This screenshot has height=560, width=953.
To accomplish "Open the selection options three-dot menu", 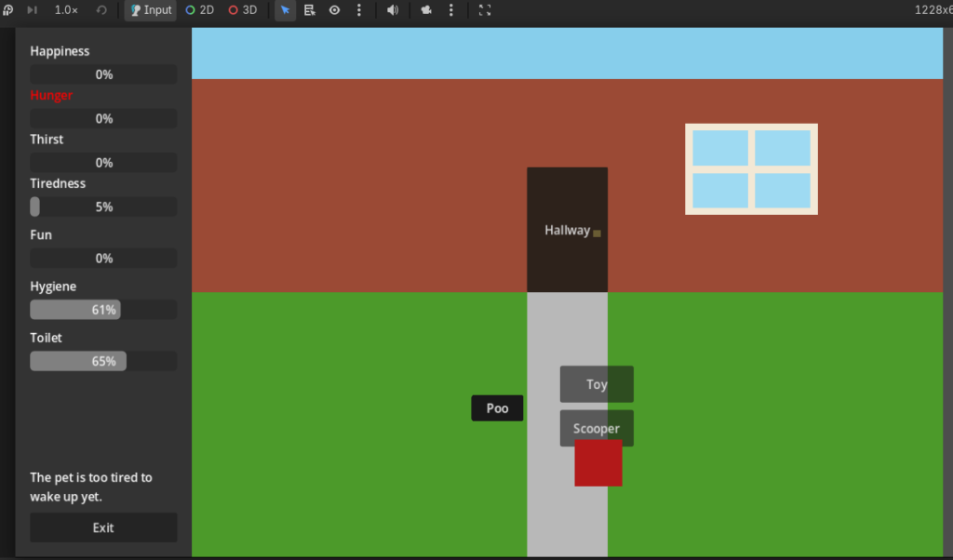I will tap(359, 10).
